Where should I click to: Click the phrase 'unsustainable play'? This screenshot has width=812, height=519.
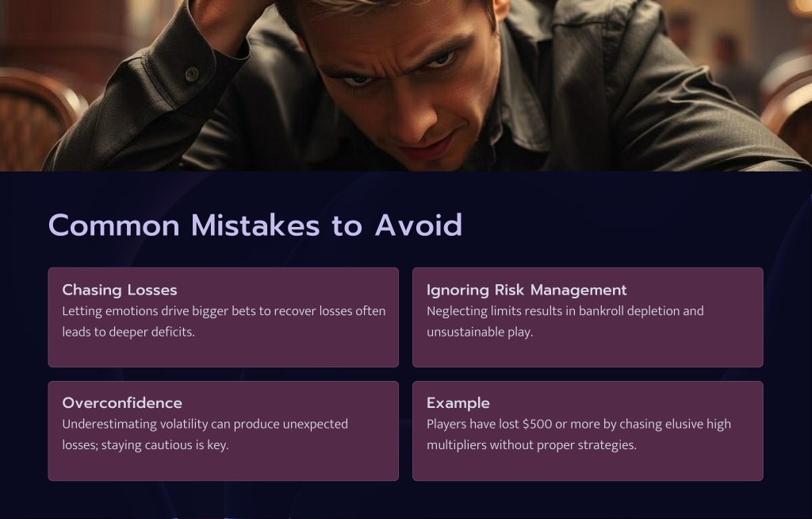pyautogui.click(x=480, y=332)
